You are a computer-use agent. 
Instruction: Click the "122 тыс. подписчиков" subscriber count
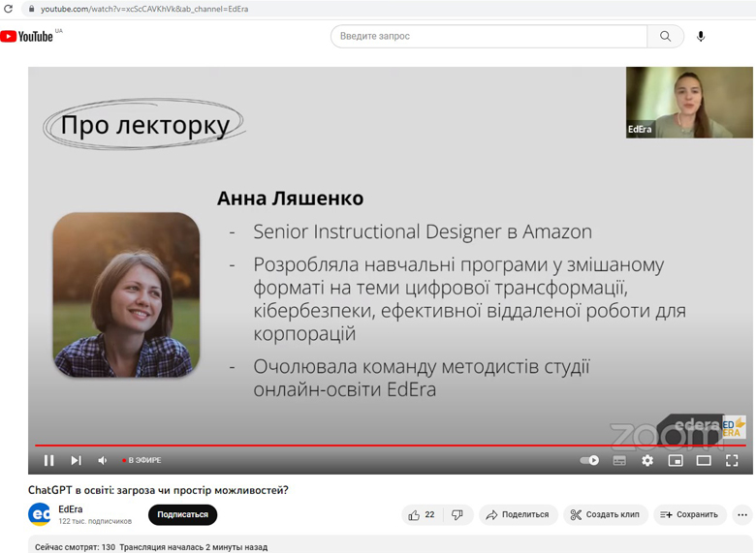tap(95, 521)
